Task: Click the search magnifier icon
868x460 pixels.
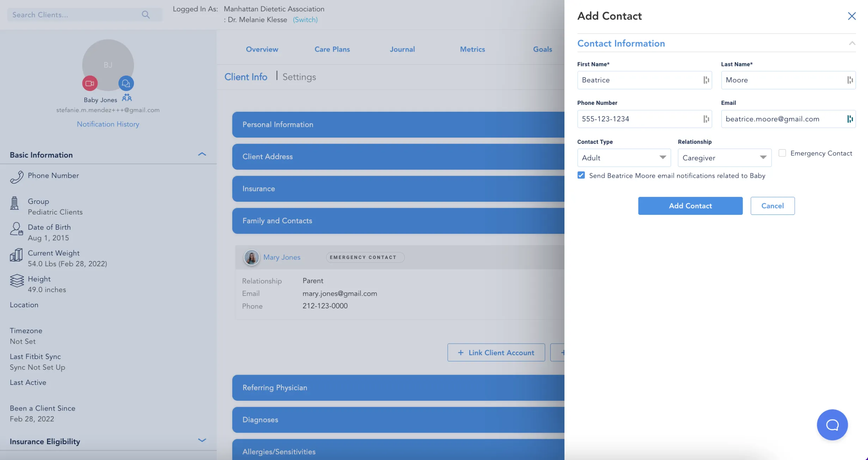Action: point(146,15)
